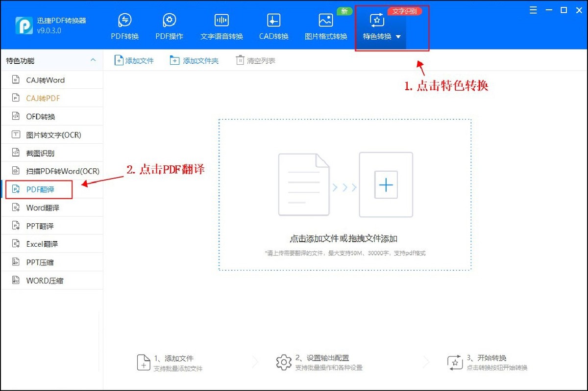Image resolution: width=588 pixels, height=391 pixels.
Task: Click the 特色转换 star icon
Action: pyautogui.click(x=376, y=21)
